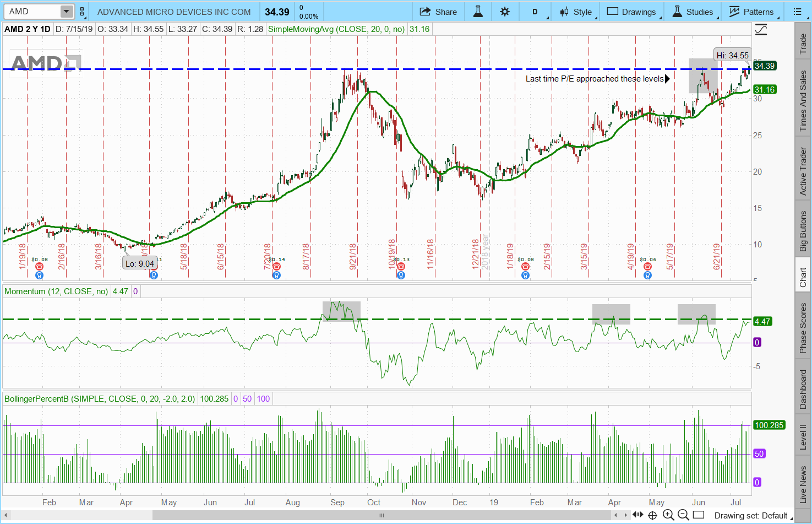Open the Studies menu
The image size is (812, 524).
(x=693, y=12)
